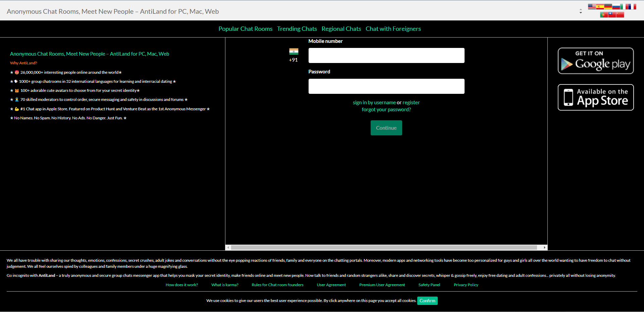Click the 1000+ group chatrooms line
The height and width of the screenshot is (312, 644).
coord(93,81)
